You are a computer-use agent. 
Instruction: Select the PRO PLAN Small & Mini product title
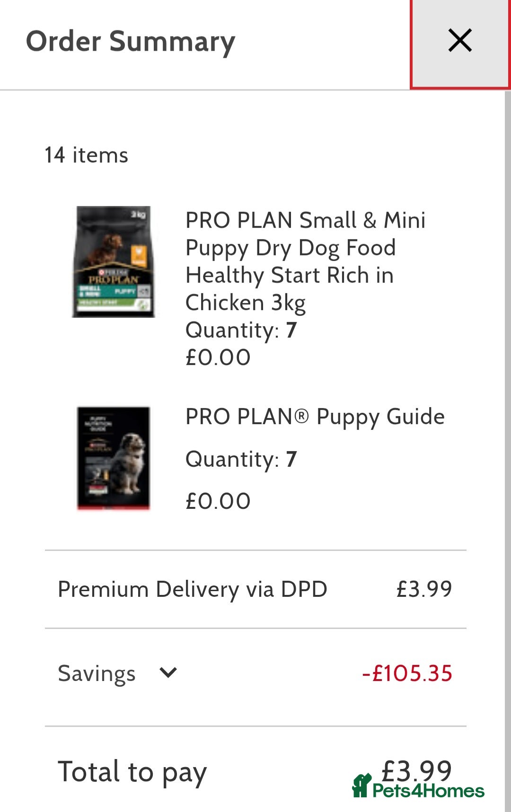click(305, 261)
